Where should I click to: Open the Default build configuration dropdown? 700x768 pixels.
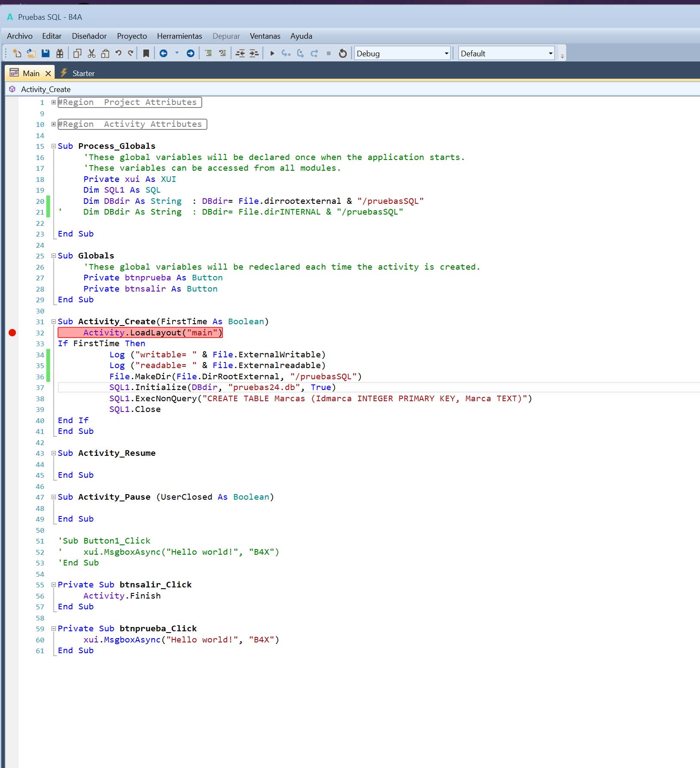[x=550, y=54]
